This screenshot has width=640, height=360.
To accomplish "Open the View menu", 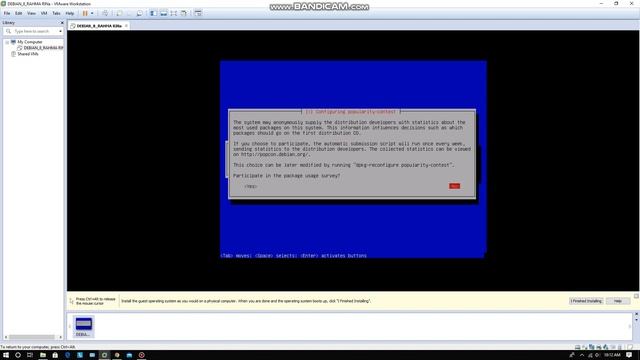I will coord(31,13).
